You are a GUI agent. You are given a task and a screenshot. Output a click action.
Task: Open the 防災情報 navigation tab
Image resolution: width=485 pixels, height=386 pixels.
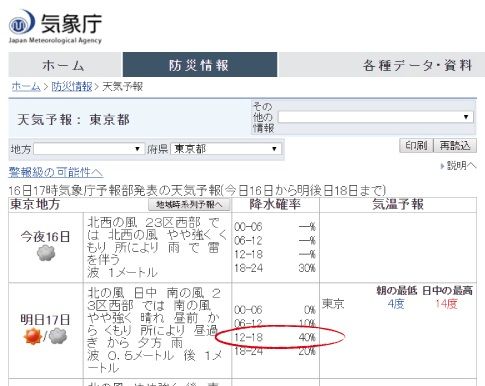(x=200, y=65)
